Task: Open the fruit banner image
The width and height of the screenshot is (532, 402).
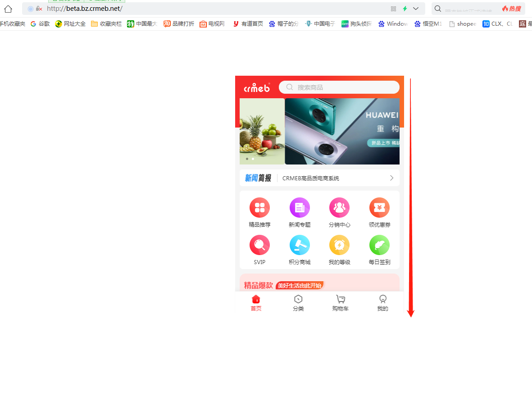Action: click(262, 132)
